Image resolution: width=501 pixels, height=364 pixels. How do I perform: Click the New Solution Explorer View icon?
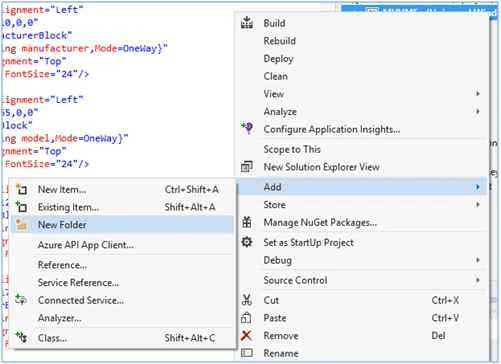coord(247,166)
